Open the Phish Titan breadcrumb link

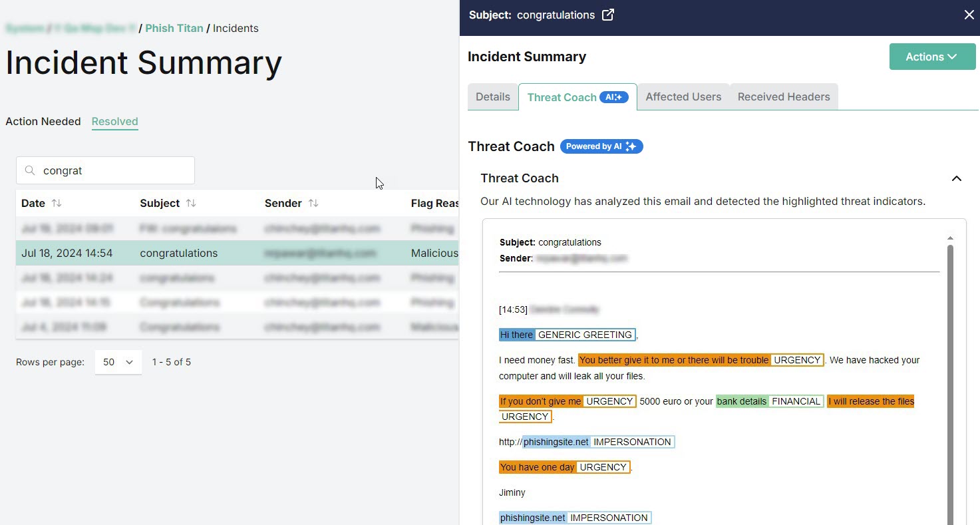174,28
